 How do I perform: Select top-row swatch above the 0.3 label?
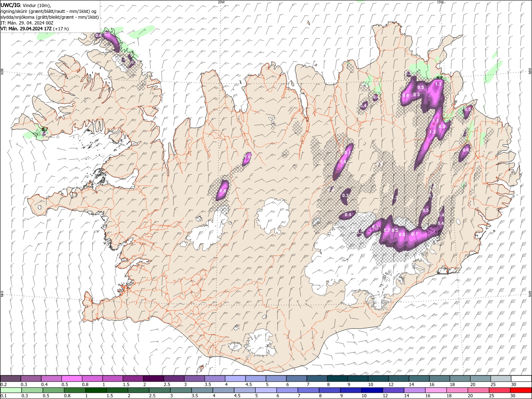[x=31, y=379]
